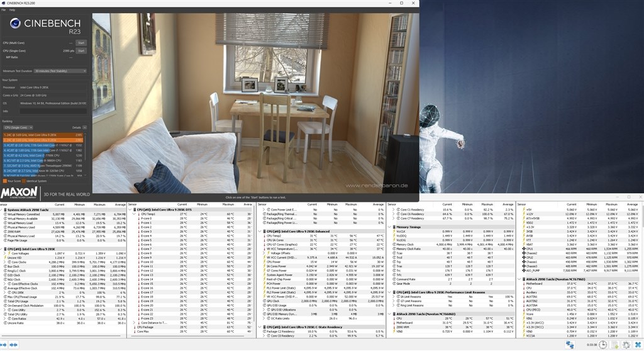Click the HWiNFO clock reset timer icon

tap(602, 345)
